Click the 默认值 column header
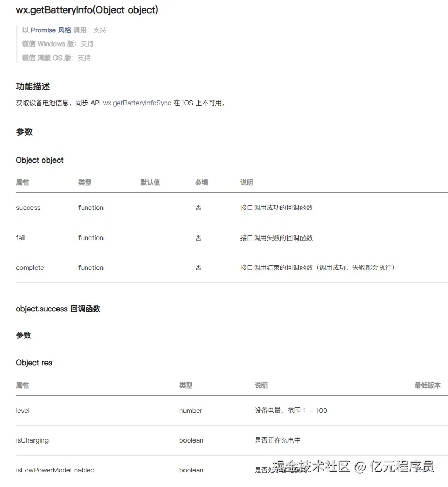 click(x=150, y=183)
